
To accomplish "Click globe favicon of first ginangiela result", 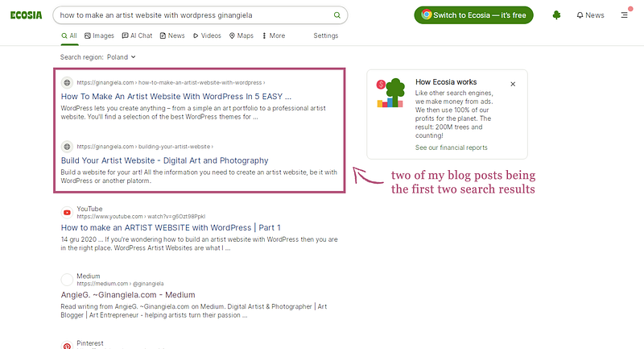I will pyautogui.click(x=67, y=83).
